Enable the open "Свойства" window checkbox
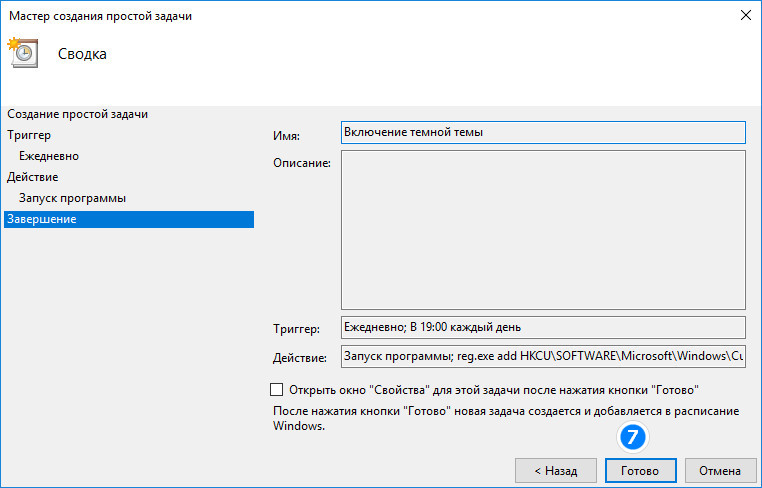 (276, 389)
